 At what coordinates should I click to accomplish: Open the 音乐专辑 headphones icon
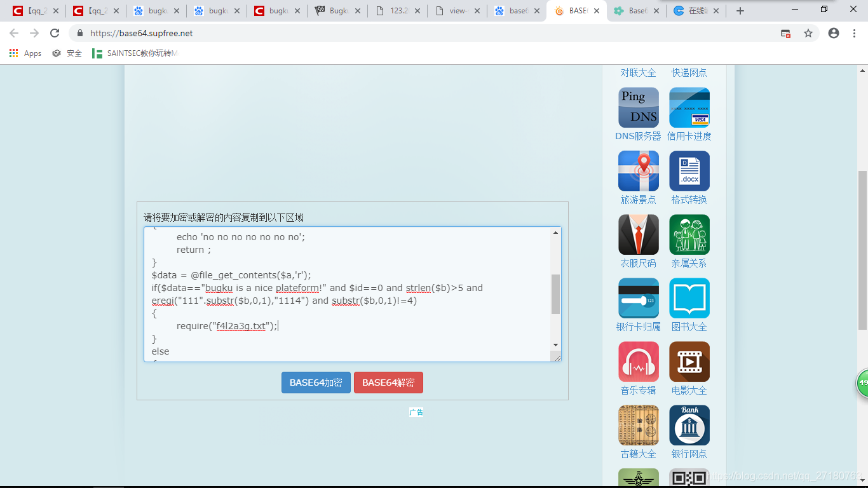[x=639, y=362]
